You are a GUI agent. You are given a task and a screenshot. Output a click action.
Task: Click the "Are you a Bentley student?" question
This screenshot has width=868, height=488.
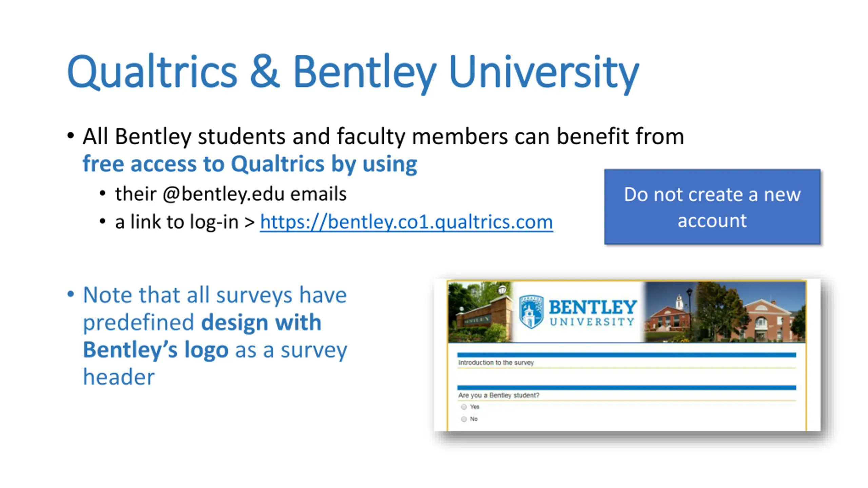[499, 395]
